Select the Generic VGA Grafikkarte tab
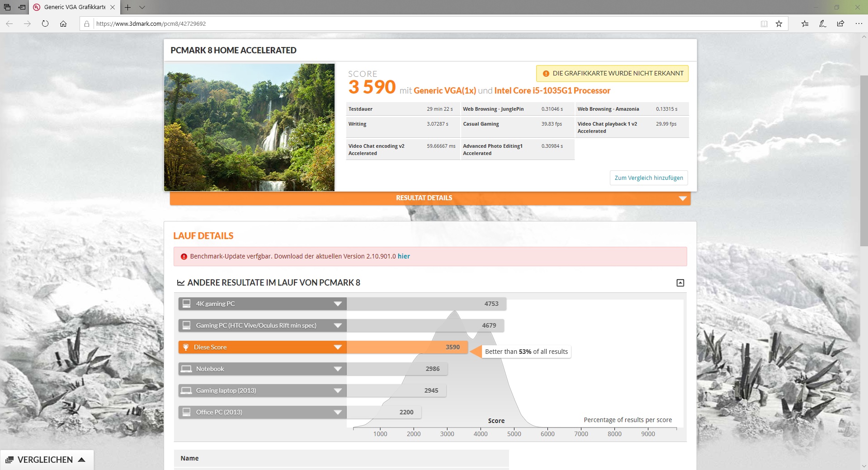The height and width of the screenshot is (470, 868). pos(75,7)
